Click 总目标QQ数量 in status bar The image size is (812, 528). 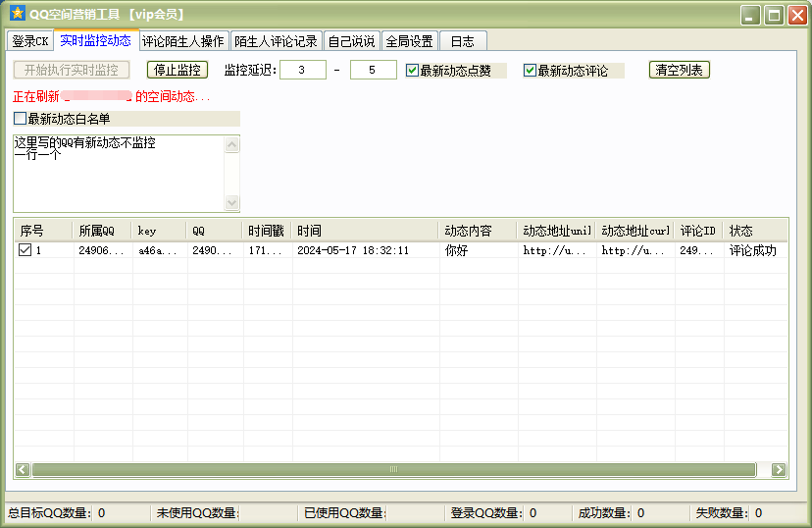(49, 513)
